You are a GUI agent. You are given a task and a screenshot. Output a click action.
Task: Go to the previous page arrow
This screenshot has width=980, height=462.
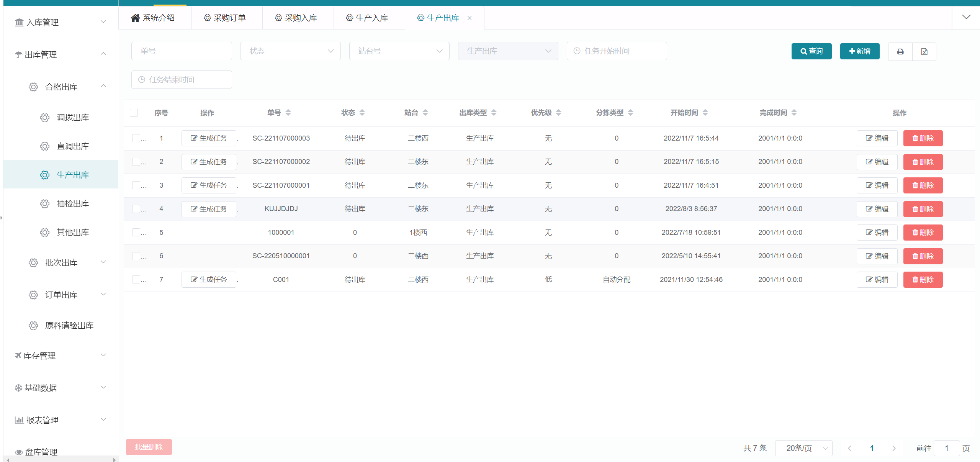tap(849, 448)
